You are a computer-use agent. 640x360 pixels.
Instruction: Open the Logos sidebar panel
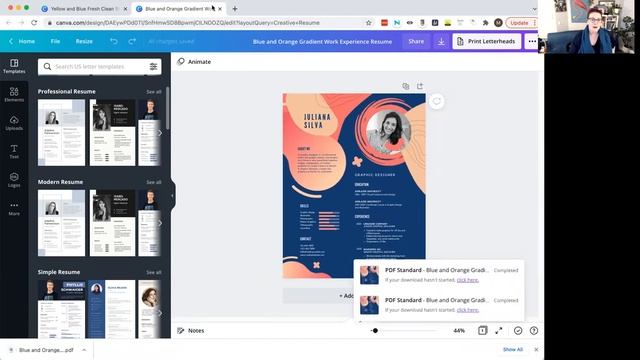[x=14, y=180]
